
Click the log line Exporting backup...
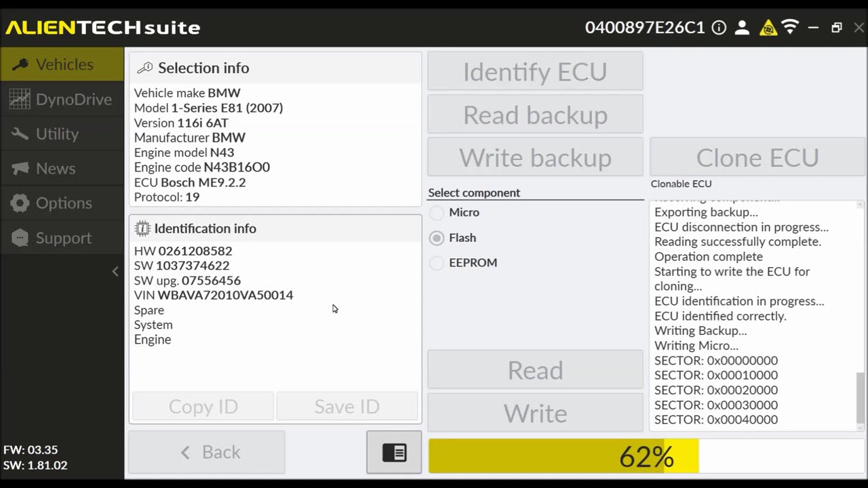point(706,212)
